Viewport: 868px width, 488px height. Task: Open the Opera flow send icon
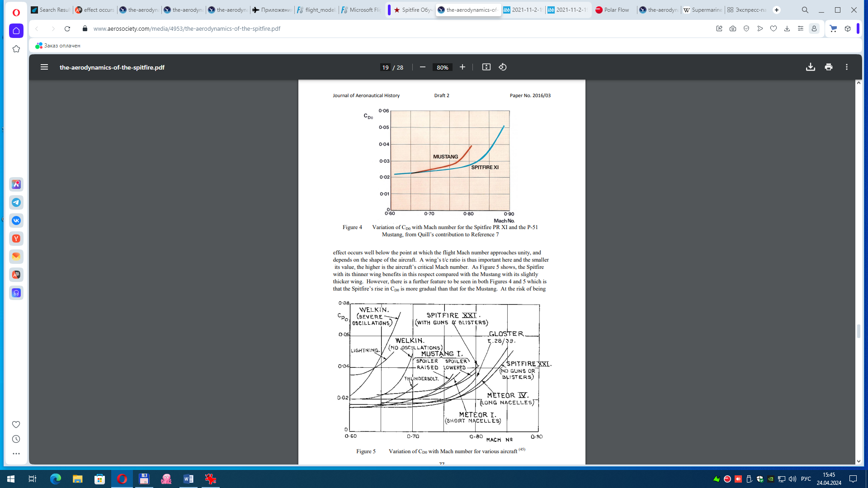click(760, 28)
